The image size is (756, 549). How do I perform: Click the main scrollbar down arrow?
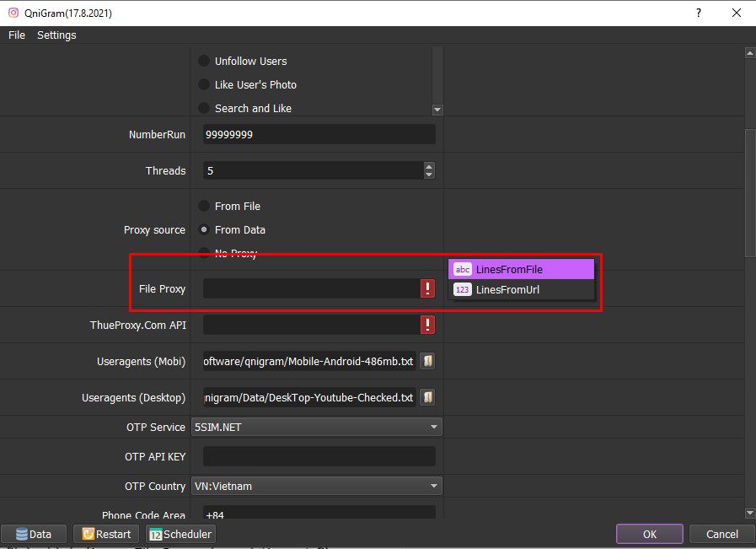pos(750,513)
